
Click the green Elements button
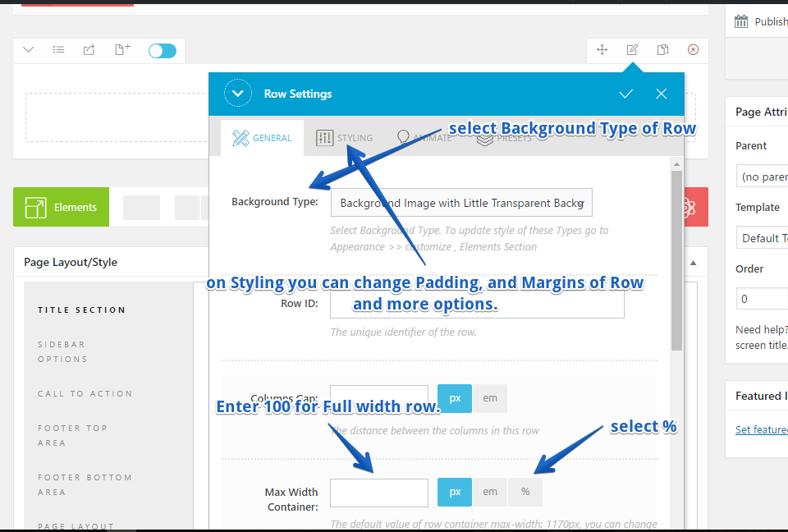click(x=61, y=208)
